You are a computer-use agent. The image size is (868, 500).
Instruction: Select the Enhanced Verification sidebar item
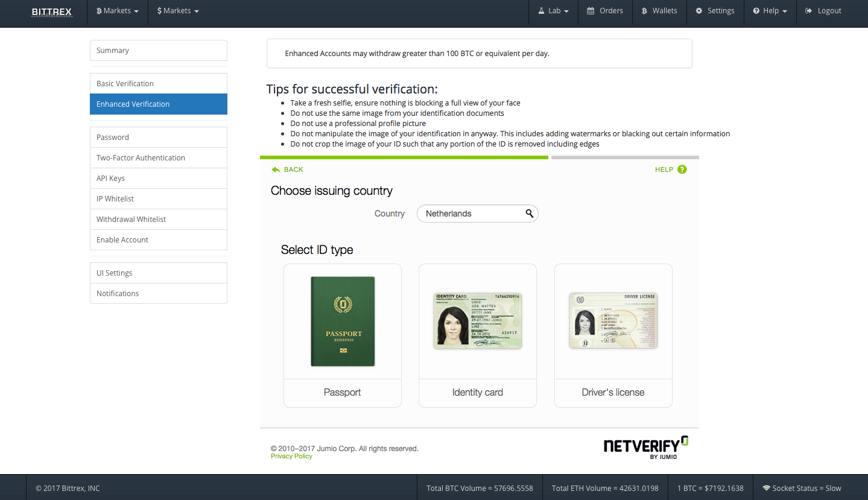(x=159, y=104)
